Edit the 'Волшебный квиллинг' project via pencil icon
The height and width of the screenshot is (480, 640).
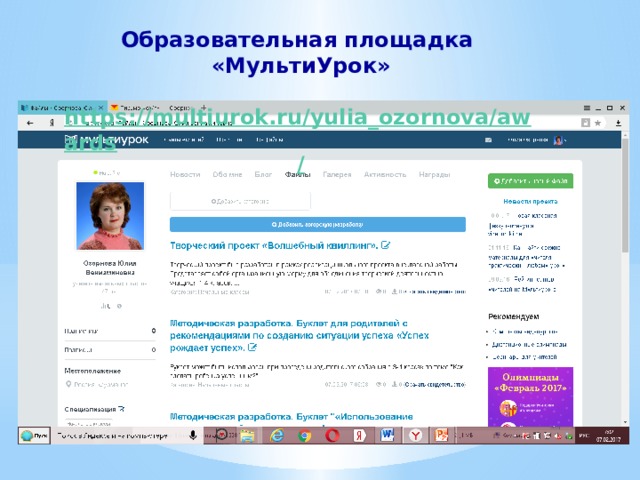[386, 245]
